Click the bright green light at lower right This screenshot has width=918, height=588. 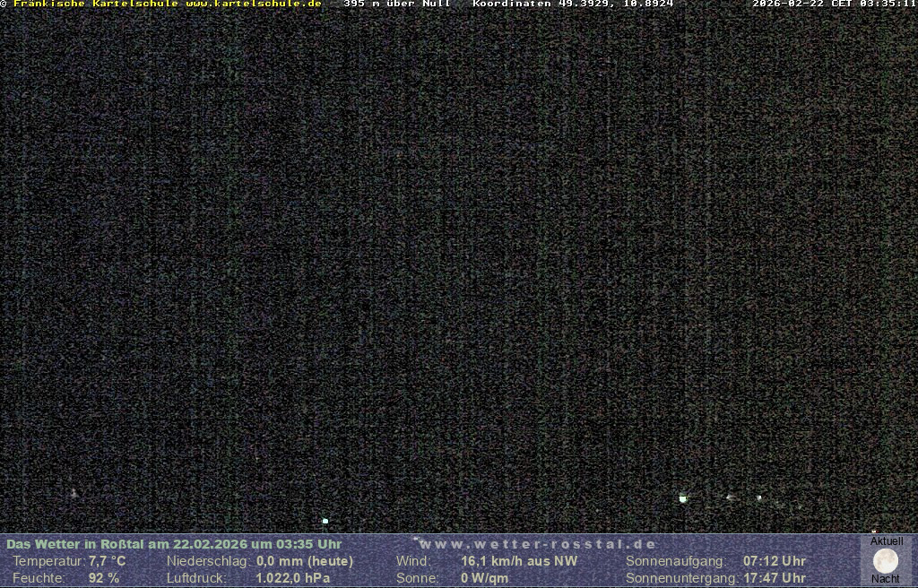[683, 498]
